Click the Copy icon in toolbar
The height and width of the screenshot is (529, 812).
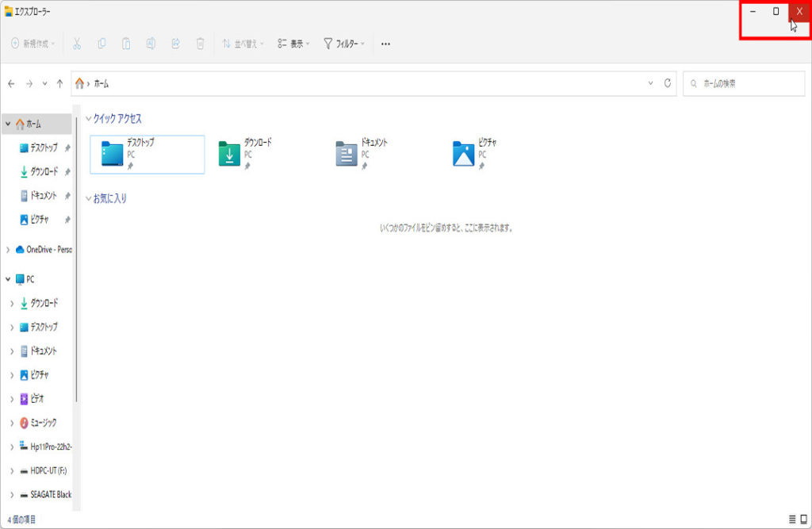101,44
